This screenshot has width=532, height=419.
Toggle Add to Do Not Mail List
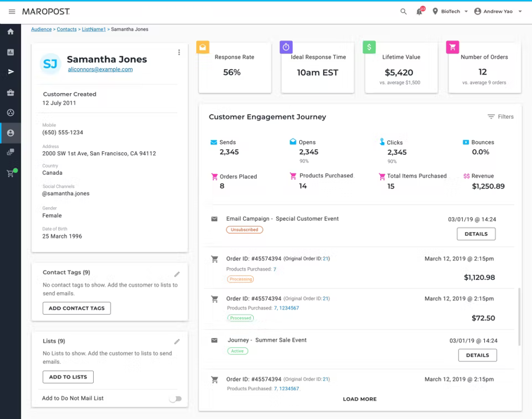point(176,399)
